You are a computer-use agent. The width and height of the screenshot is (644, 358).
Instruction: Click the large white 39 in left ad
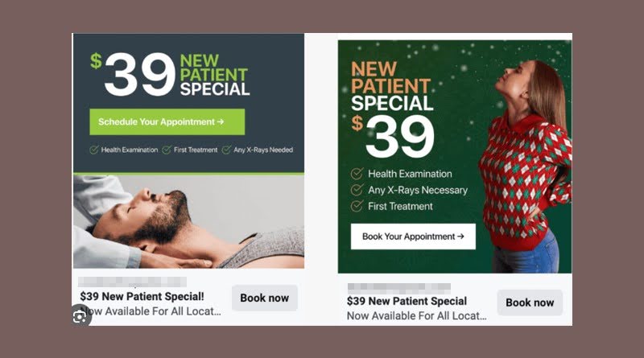[140, 75]
